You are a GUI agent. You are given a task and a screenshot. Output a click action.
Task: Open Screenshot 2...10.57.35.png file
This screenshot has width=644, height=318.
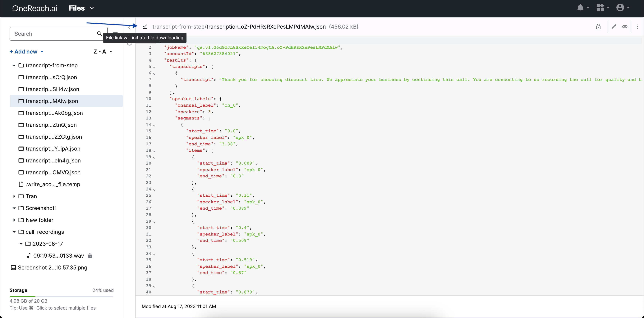point(66,267)
